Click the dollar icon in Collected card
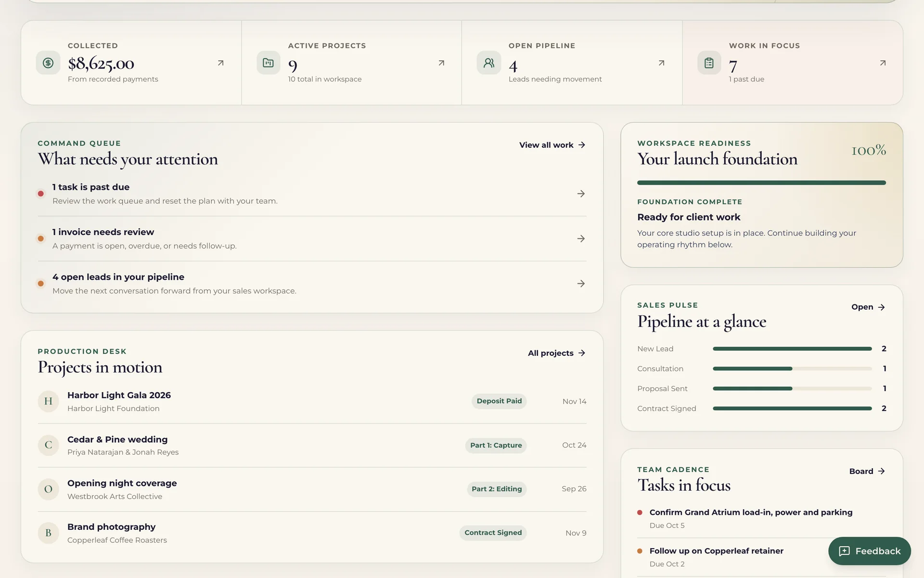 point(48,63)
